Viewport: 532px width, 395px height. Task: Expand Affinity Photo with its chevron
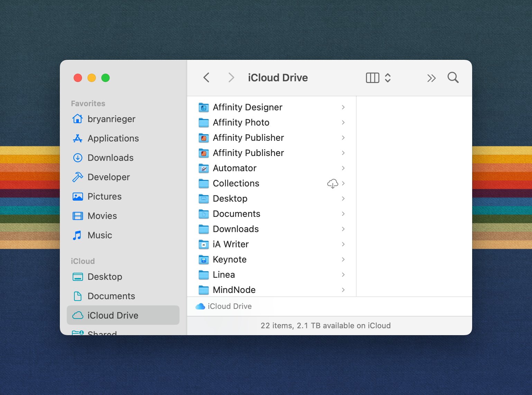tap(343, 122)
